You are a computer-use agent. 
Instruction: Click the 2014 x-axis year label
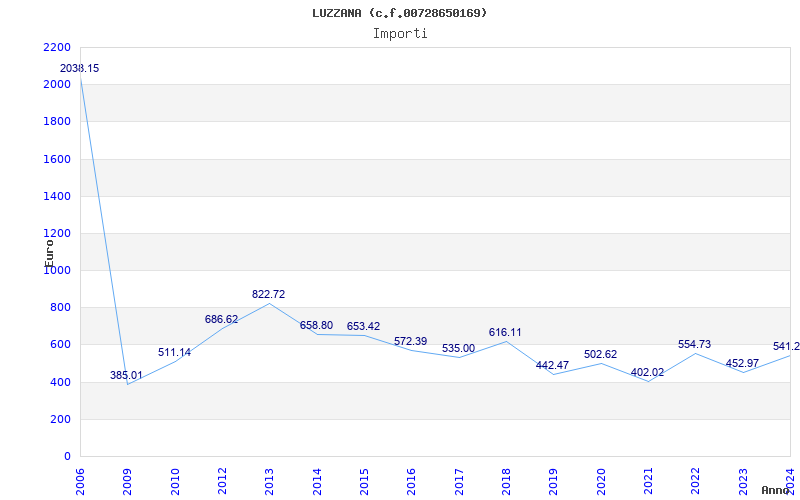coord(317,482)
